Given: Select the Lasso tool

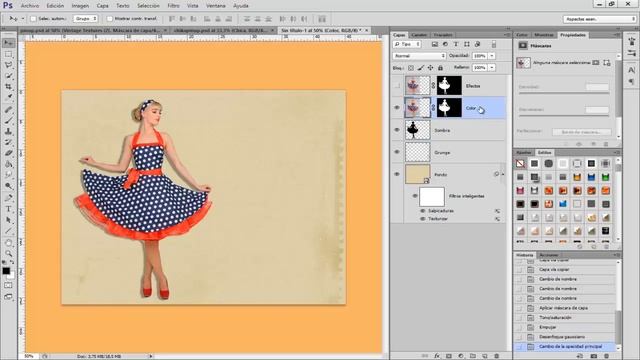Looking at the screenshot, I should tap(8, 65).
